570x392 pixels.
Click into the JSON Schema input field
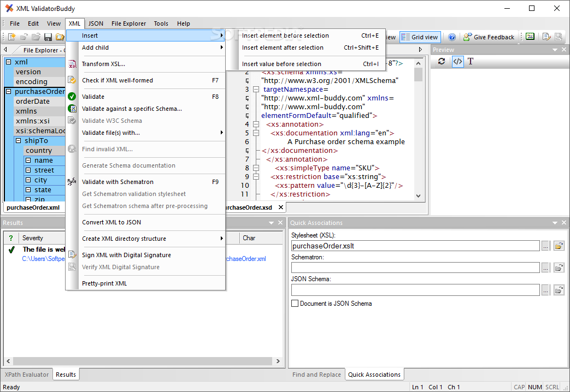point(415,290)
